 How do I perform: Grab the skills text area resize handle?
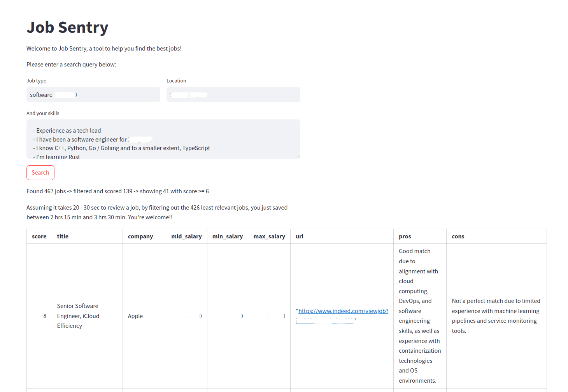click(x=298, y=157)
